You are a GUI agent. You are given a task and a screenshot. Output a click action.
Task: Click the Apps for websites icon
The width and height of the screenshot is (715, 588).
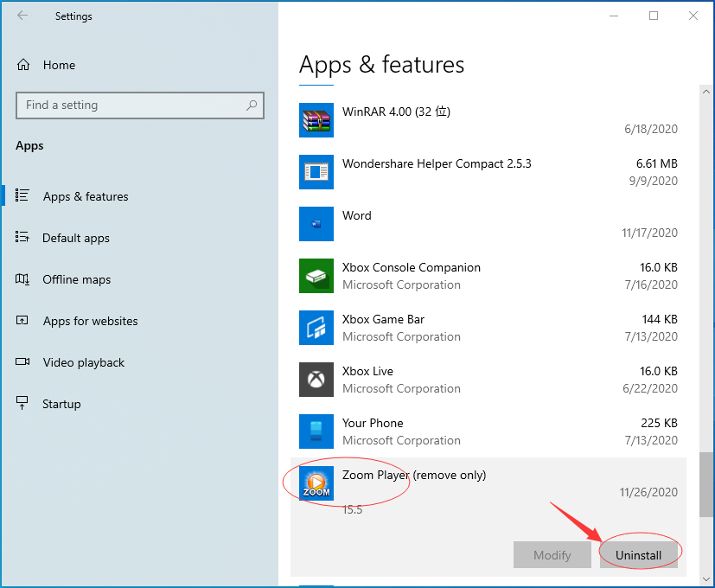coord(22,320)
